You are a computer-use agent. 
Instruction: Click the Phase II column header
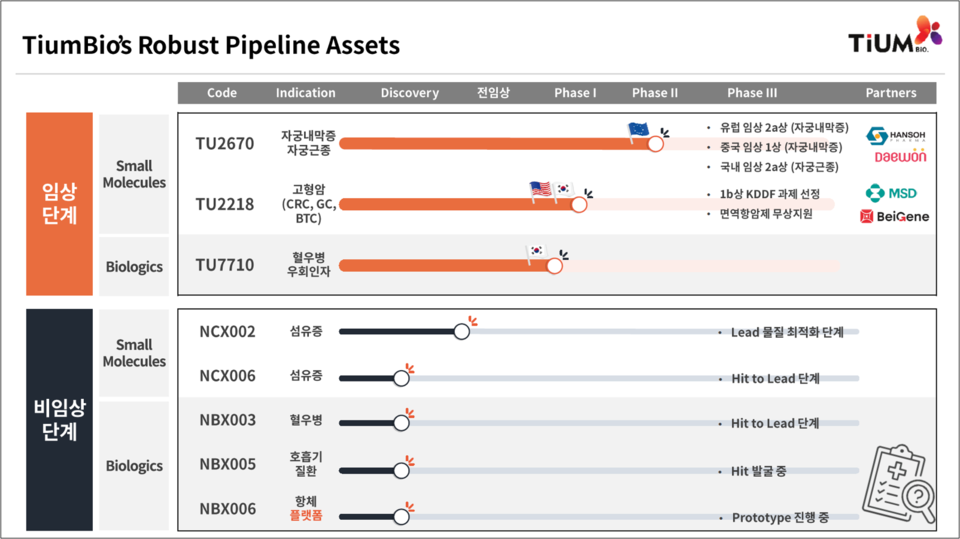pos(655,93)
